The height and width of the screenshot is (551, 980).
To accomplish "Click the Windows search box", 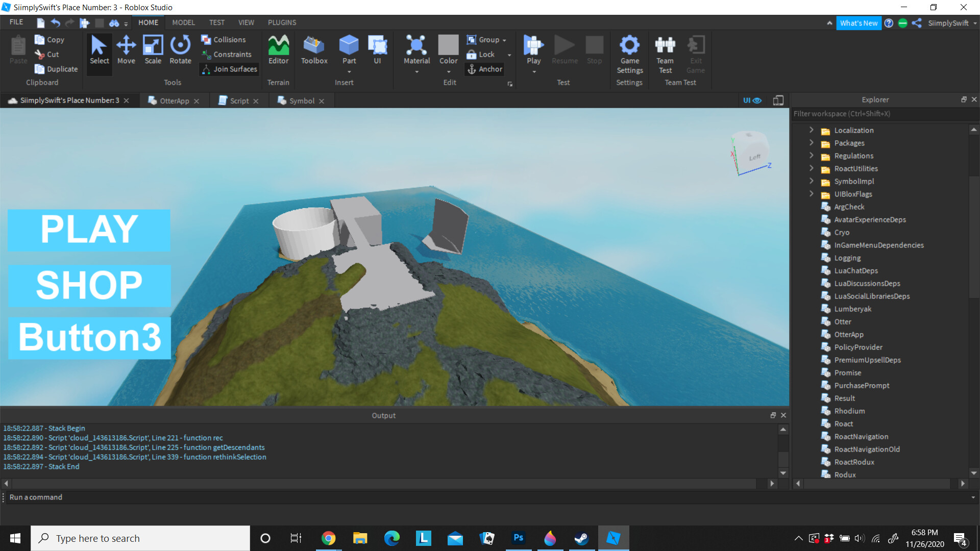I will [x=140, y=538].
